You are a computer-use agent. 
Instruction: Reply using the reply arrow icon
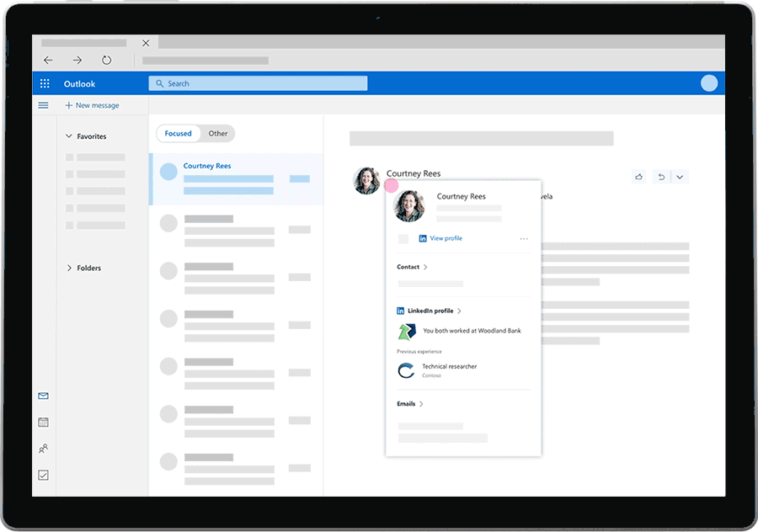pos(659,177)
